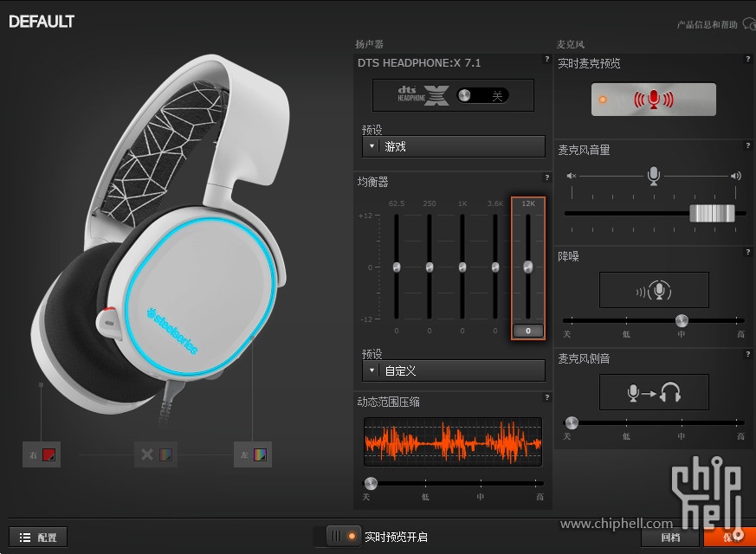Toggle the DTS Headphone:X switch
The image size is (756, 554).
(x=482, y=95)
